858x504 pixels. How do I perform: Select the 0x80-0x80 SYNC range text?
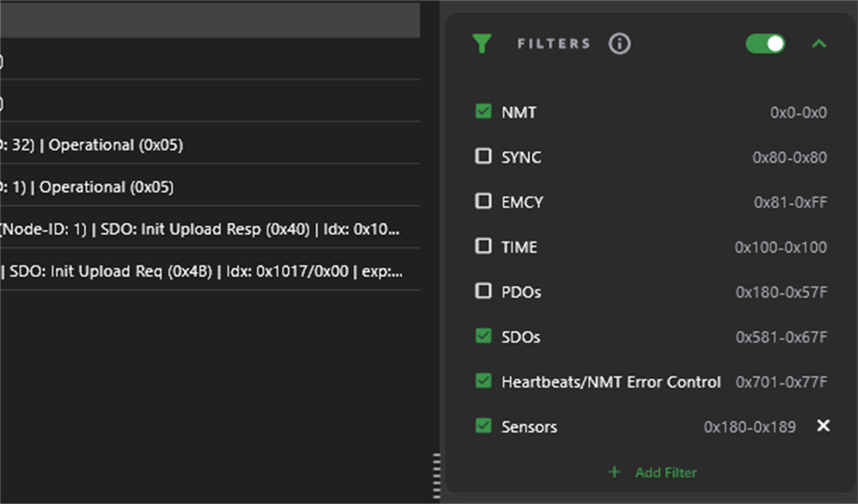click(789, 158)
